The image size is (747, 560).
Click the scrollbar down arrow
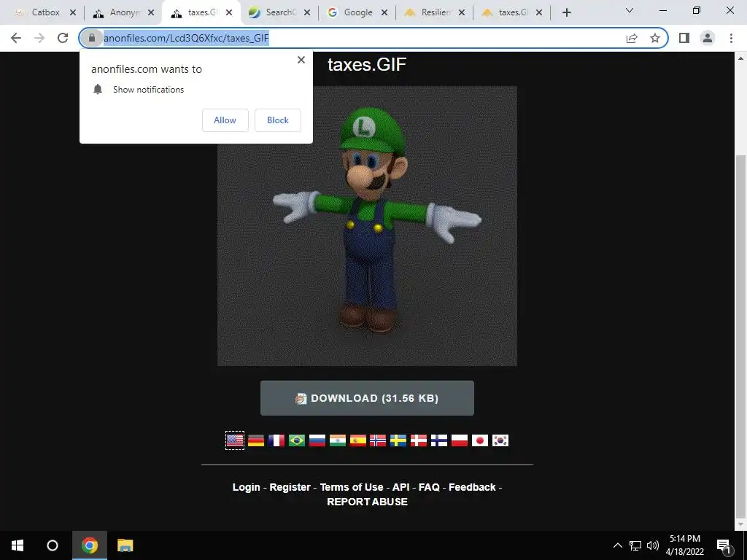740,524
